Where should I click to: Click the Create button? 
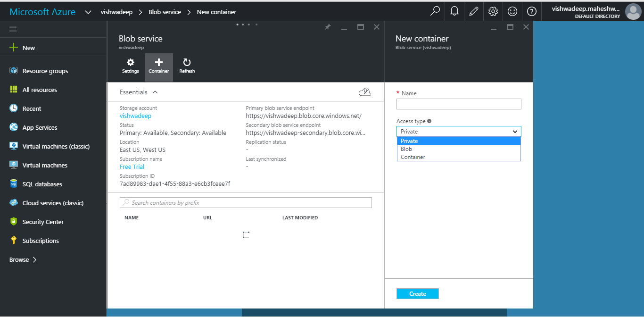[x=418, y=294]
